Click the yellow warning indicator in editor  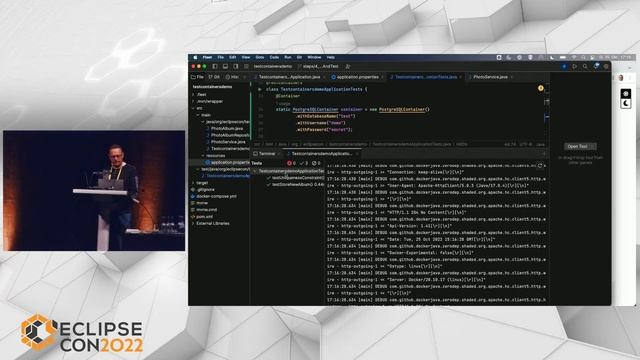point(540,88)
